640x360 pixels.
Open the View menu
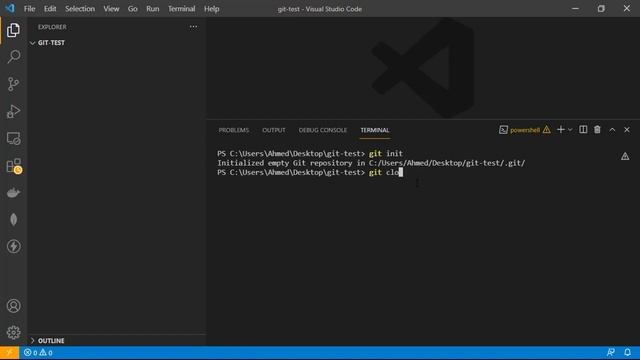click(x=111, y=9)
